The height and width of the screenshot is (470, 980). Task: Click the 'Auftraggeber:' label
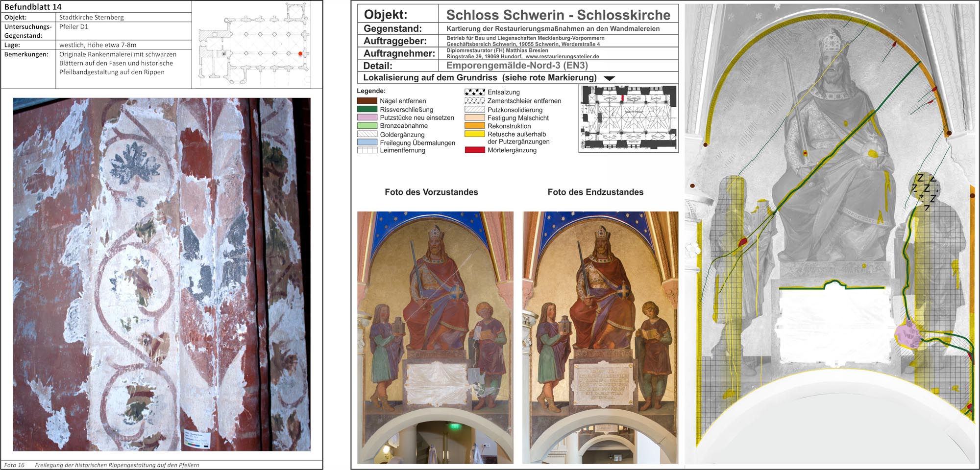point(395,41)
